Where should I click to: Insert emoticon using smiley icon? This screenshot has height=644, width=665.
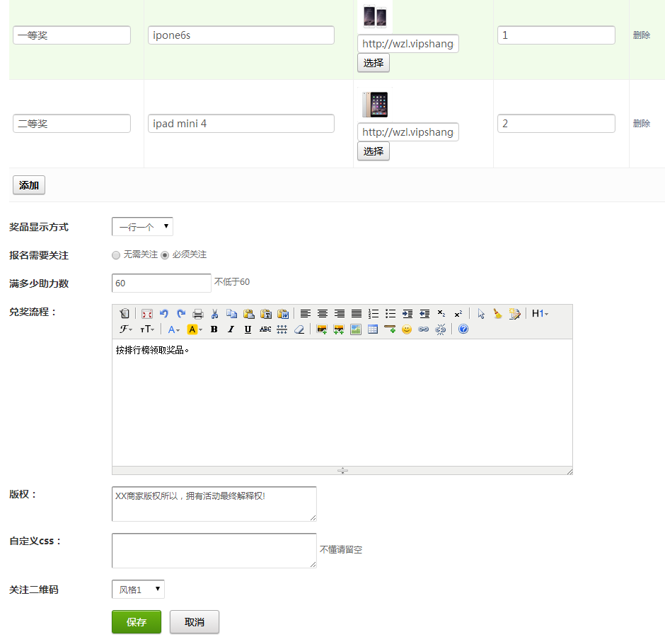click(x=407, y=329)
